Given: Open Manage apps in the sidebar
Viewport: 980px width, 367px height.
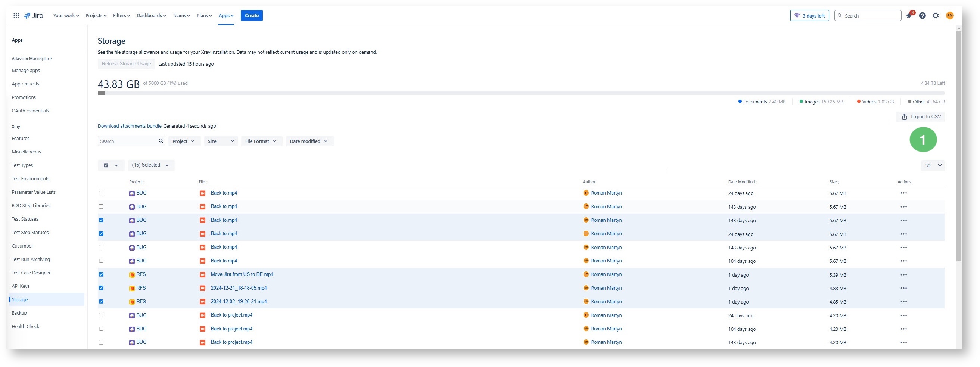Looking at the screenshot, I should click(26, 70).
